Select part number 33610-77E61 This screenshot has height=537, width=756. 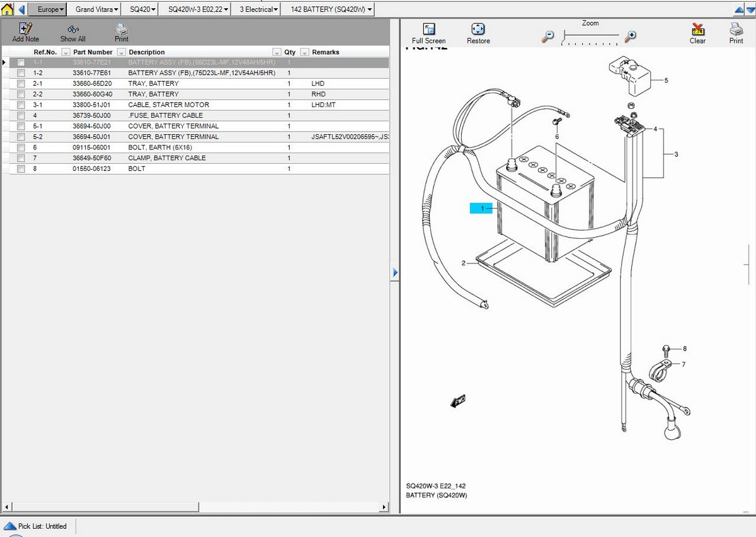coord(91,73)
